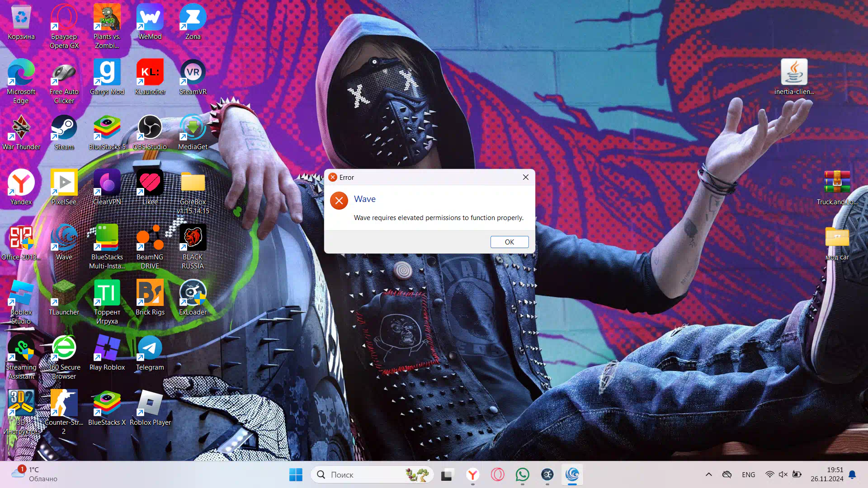Select the SteamVR desktop icon
868x488 pixels.
(x=193, y=77)
